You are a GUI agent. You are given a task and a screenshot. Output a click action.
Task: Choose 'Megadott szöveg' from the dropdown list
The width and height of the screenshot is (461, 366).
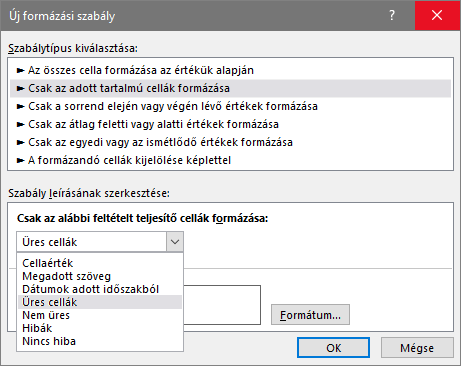click(x=100, y=276)
